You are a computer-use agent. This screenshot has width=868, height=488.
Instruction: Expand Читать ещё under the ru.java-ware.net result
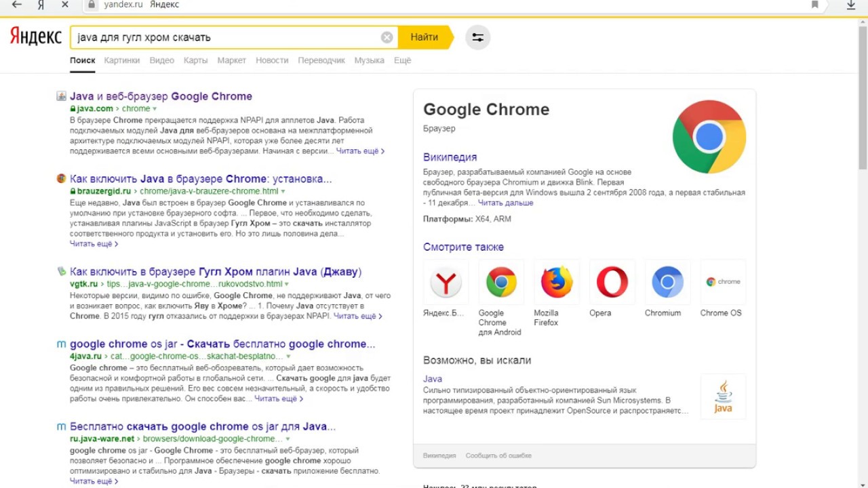pyautogui.click(x=94, y=481)
